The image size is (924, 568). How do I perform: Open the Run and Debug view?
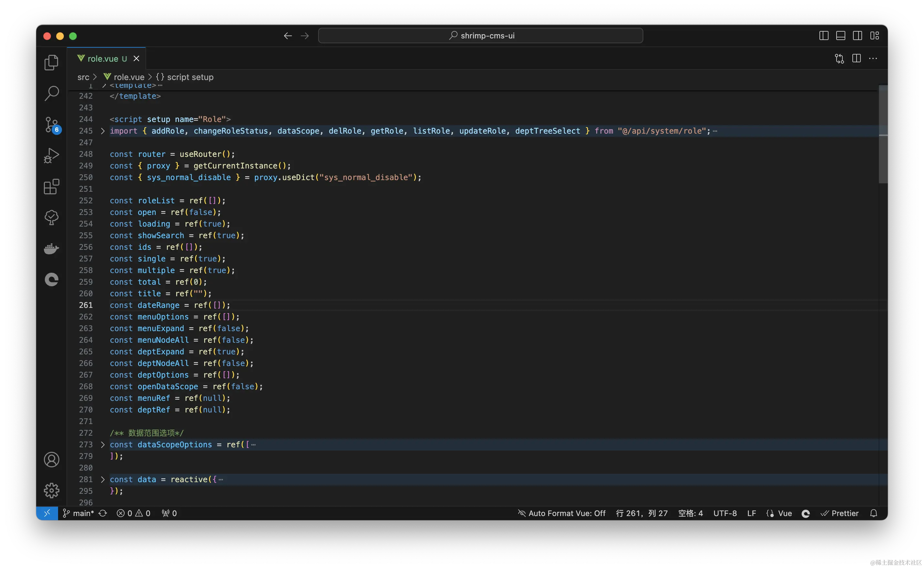click(x=51, y=155)
